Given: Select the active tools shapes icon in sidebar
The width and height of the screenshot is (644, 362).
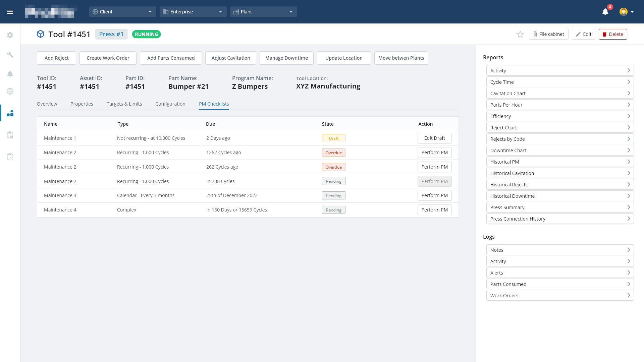Looking at the screenshot, I should click(x=10, y=113).
